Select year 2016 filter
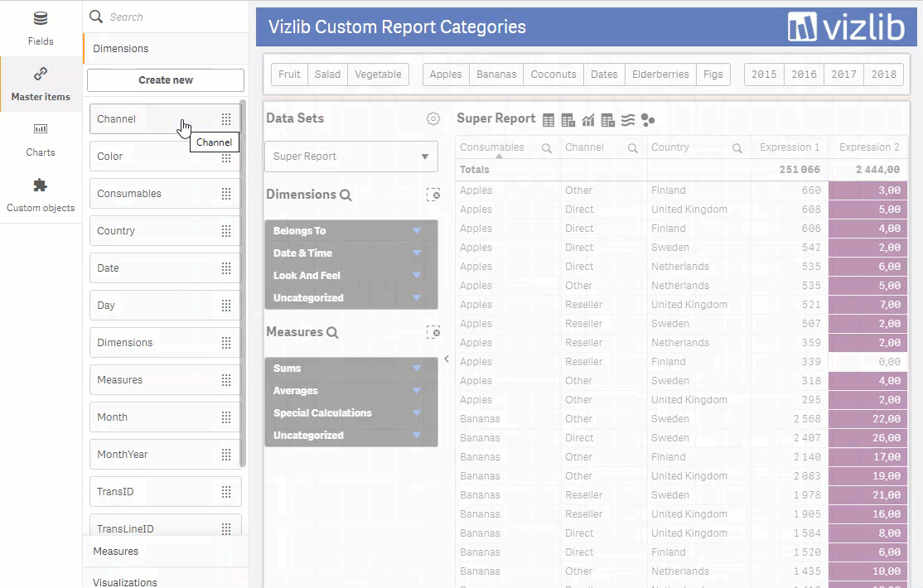The width and height of the screenshot is (923, 588). coord(804,75)
